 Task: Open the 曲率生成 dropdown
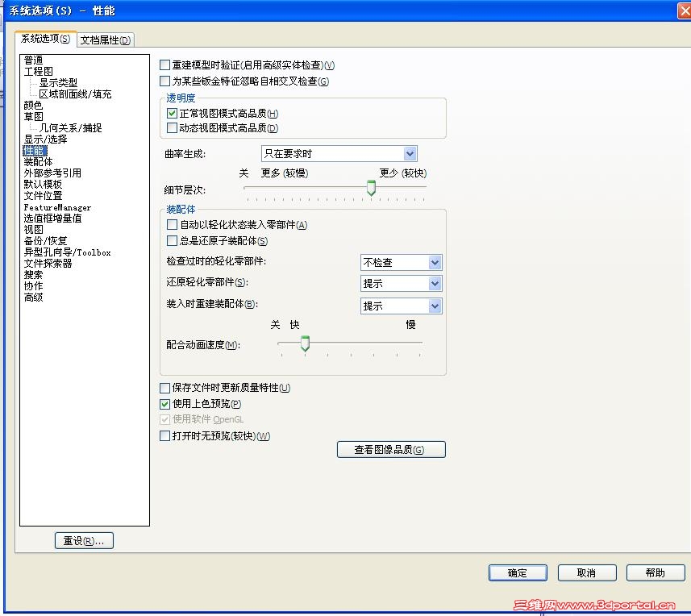pyautogui.click(x=339, y=154)
